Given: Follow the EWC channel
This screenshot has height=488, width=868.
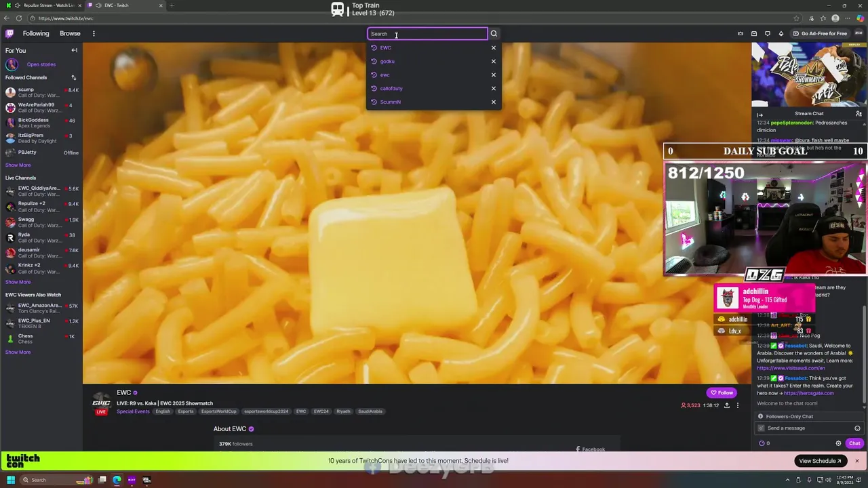Looking at the screenshot, I should (722, 392).
